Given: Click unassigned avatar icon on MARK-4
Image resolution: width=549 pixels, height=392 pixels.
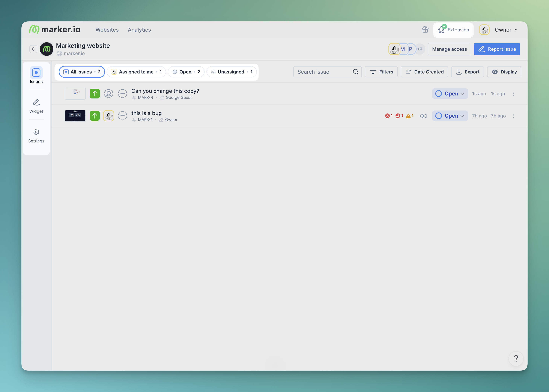Looking at the screenshot, I should (x=109, y=94).
